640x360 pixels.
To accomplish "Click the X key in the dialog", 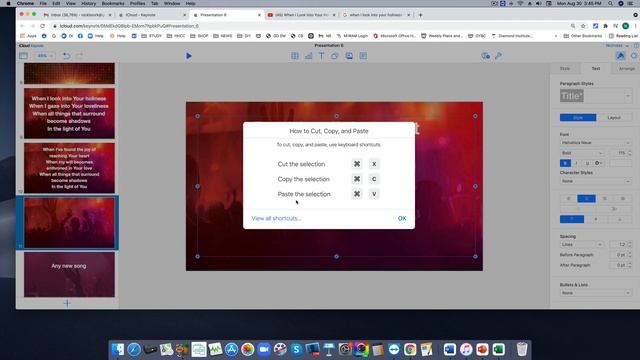I will (374, 164).
